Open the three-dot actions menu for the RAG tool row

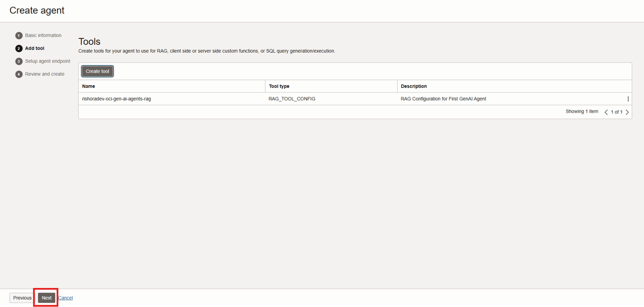pyautogui.click(x=628, y=99)
